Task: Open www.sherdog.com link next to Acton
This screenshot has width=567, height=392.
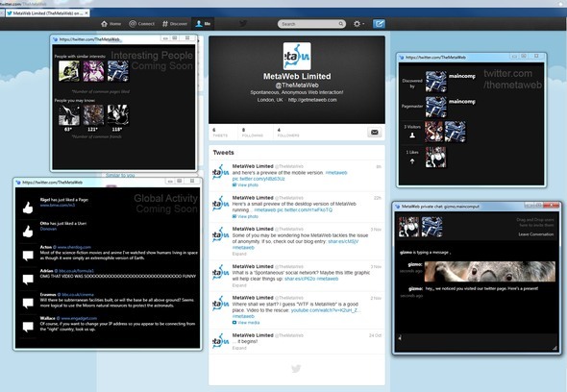Action: pyautogui.click(x=74, y=247)
